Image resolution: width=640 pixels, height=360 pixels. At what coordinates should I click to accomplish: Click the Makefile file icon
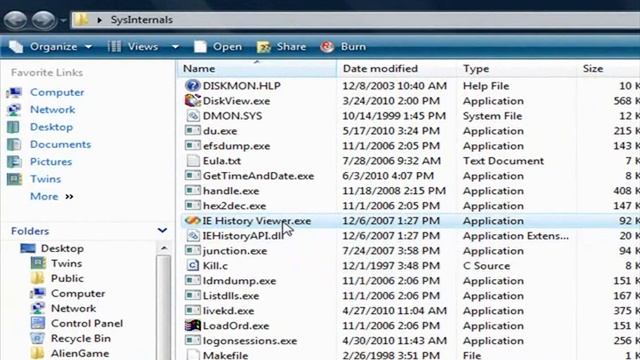[192, 355]
